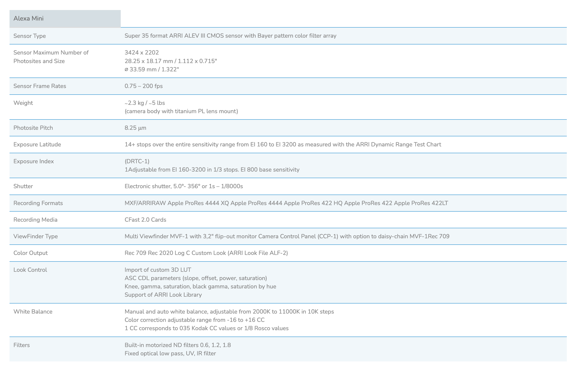Click the ASC CDL parameters line
The image size is (567, 392).
click(196, 278)
